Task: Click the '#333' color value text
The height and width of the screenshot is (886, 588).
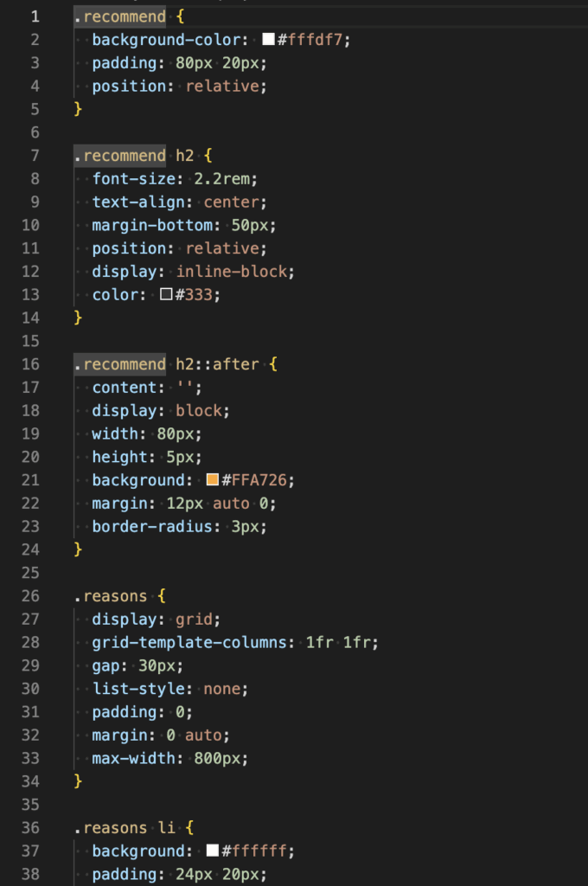Action: click(194, 294)
